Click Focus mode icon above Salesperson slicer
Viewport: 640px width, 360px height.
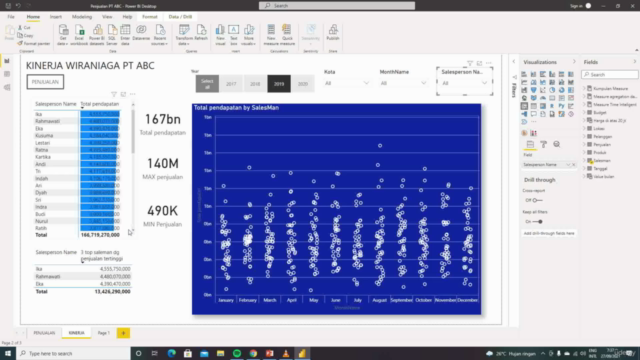479,63
